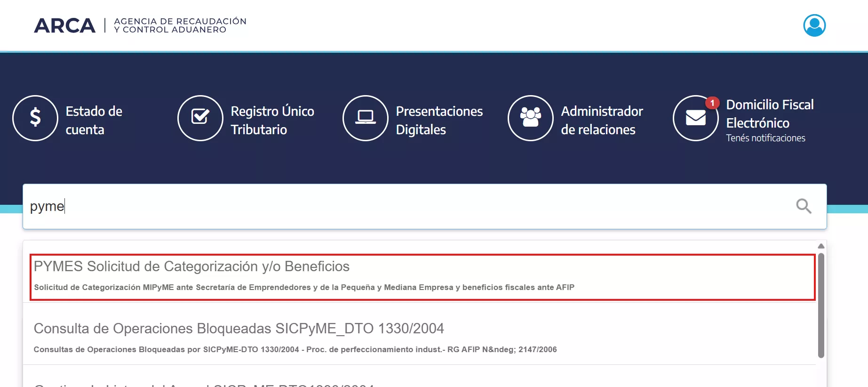868x387 pixels.
Task: Click the dollar sign Estado de cuenta icon
Action: pyautogui.click(x=35, y=118)
